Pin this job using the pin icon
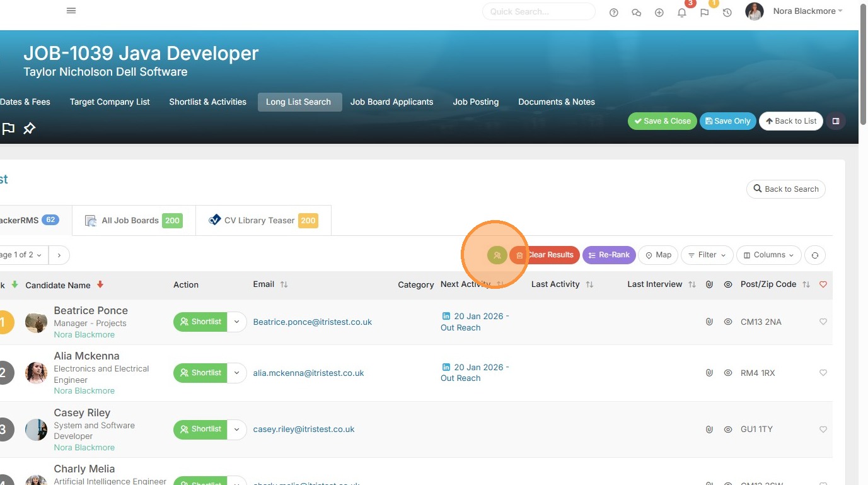Viewport: 868px width, 485px height. coord(29,129)
